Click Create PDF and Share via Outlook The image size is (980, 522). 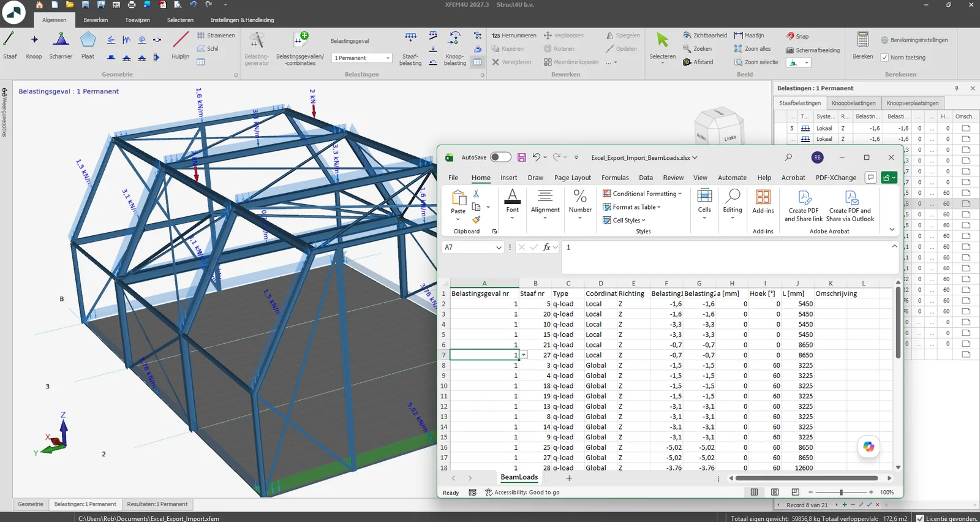pyautogui.click(x=850, y=206)
